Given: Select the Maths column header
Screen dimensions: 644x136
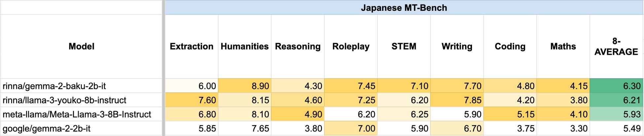Looking at the screenshot, I should pyautogui.click(x=563, y=46).
